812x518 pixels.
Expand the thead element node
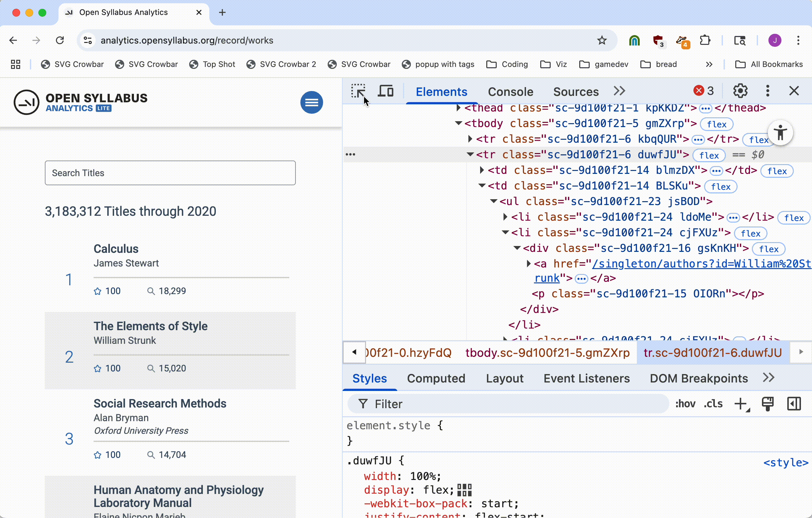[x=458, y=108]
